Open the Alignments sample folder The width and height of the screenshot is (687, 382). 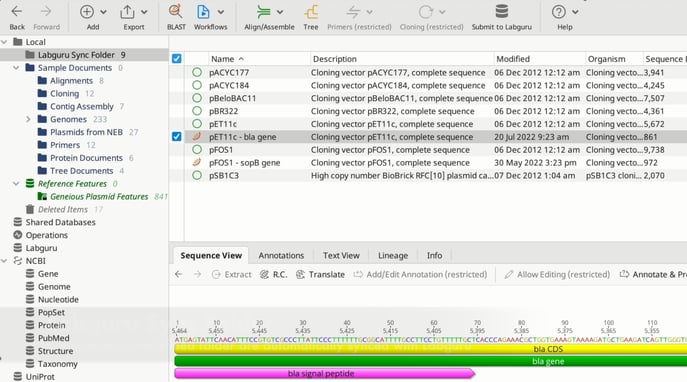71,81
